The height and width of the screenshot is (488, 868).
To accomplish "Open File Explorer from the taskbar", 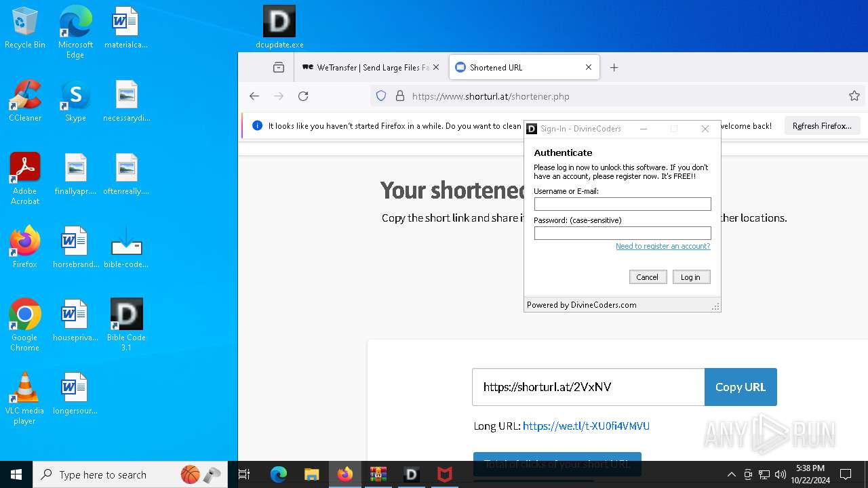I will click(x=311, y=474).
